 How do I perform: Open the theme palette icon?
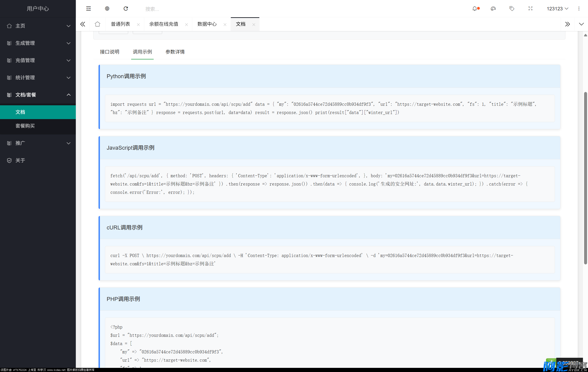(x=493, y=9)
